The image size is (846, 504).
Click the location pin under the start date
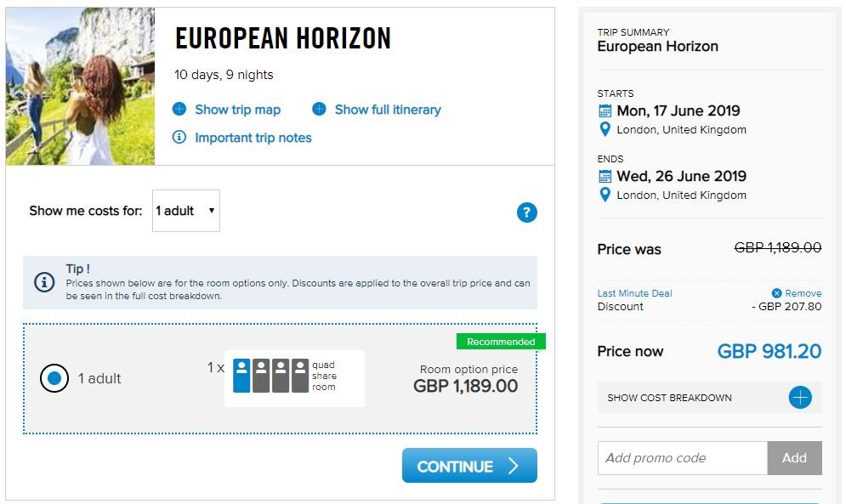tap(605, 129)
